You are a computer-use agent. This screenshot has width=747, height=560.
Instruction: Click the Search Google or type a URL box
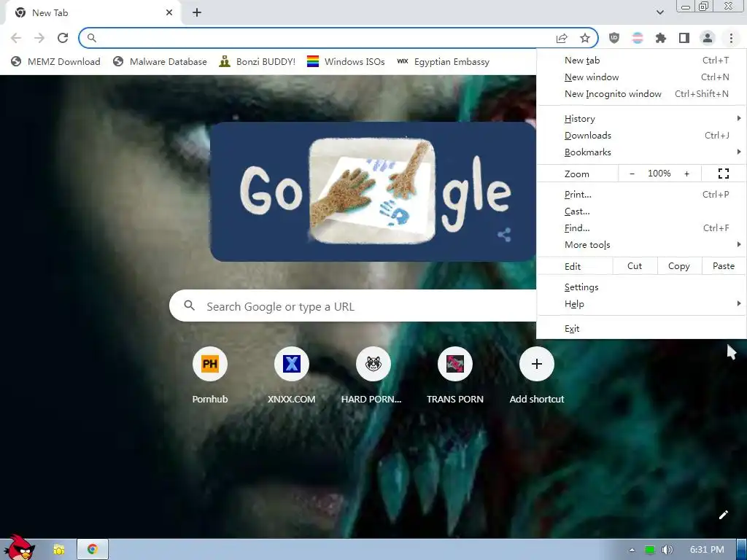[352, 306]
